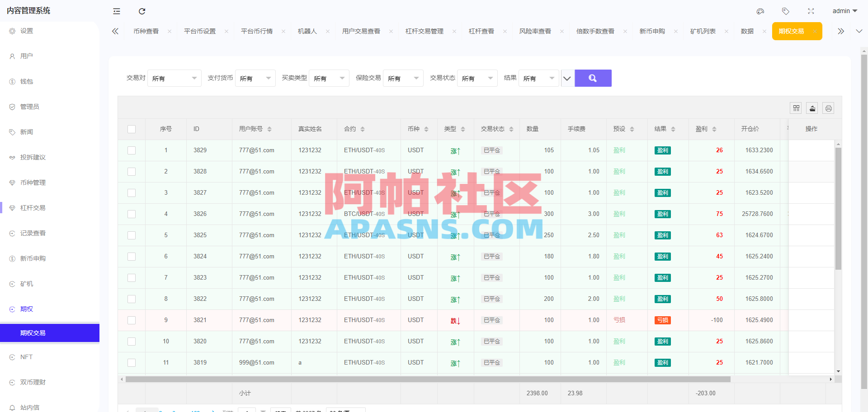The image size is (868, 412).
Task: Refresh the page using the reload icon
Action: point(142,11)
